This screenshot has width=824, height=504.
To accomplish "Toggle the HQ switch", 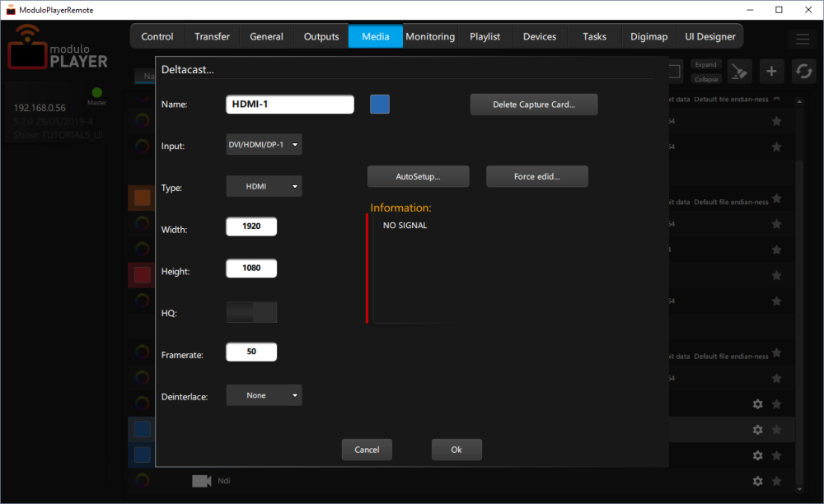I will point(251,312).
